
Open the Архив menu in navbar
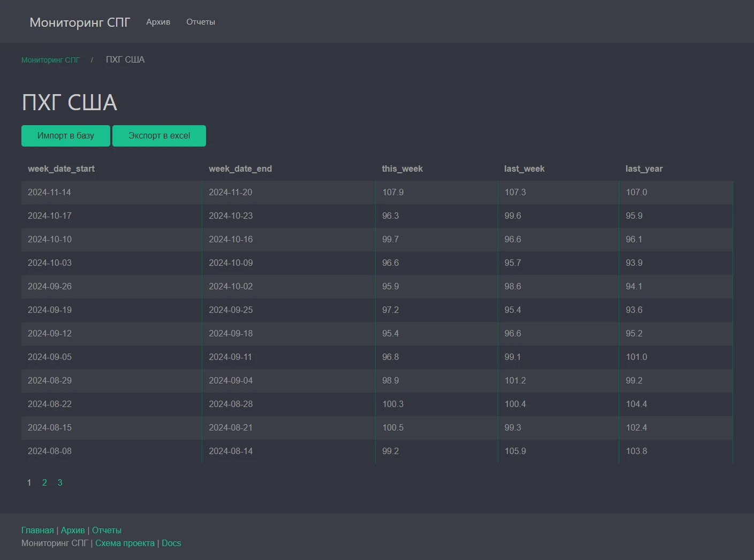click(158, 22)
